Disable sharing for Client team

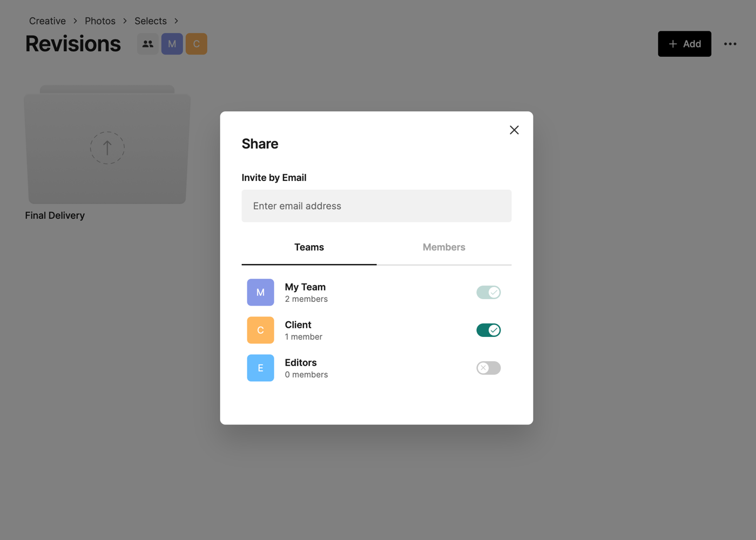pyautogui.click(x=488, y=330)
